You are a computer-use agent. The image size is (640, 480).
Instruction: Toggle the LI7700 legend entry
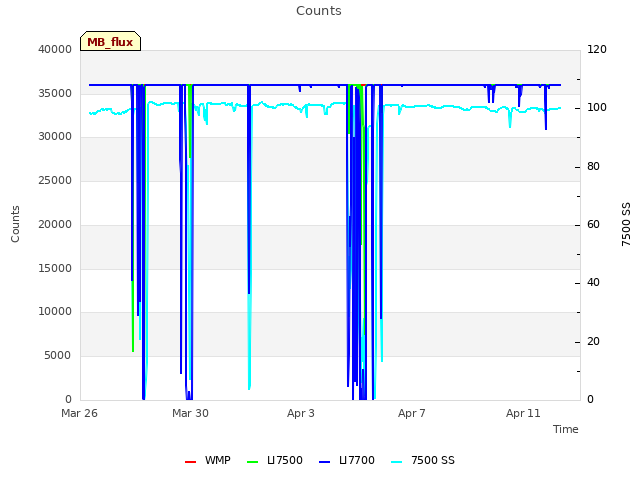click(x=347, y=460)
